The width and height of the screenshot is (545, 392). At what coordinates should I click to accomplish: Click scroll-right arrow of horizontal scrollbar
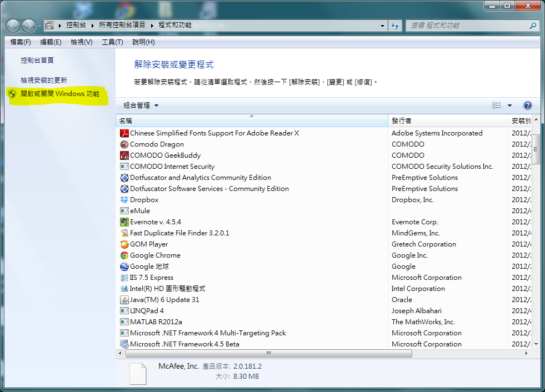tap(527, 354)
